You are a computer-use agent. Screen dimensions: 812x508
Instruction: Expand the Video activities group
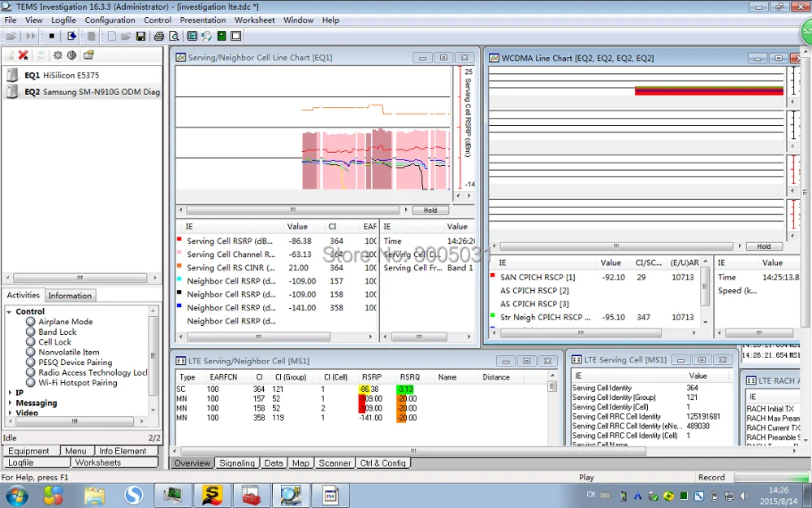[10, 413]
